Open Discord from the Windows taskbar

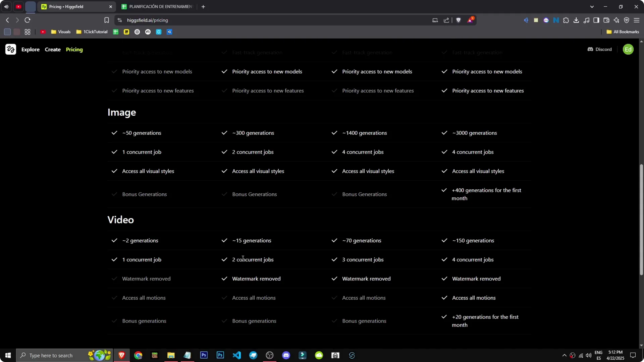286,355
